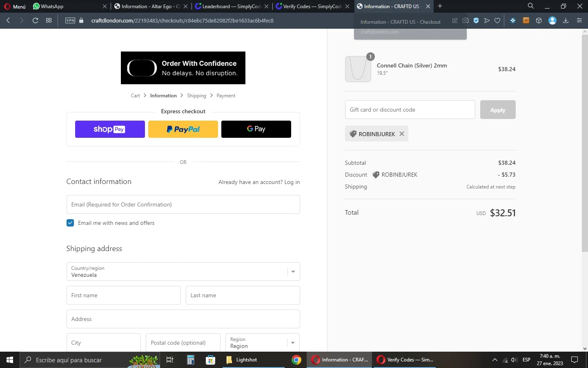The width and height of the screenshot is (588, 368).
Task: Open Task View on the taskbar
Action: tap(170, 360)
